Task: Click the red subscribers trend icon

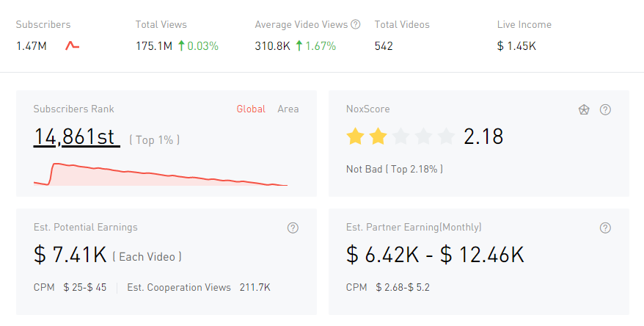Action: 72,46
